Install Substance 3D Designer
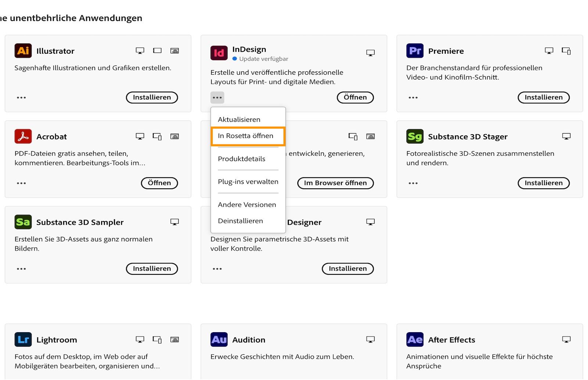This screenshot has width=588, height=380. [348, 269]
